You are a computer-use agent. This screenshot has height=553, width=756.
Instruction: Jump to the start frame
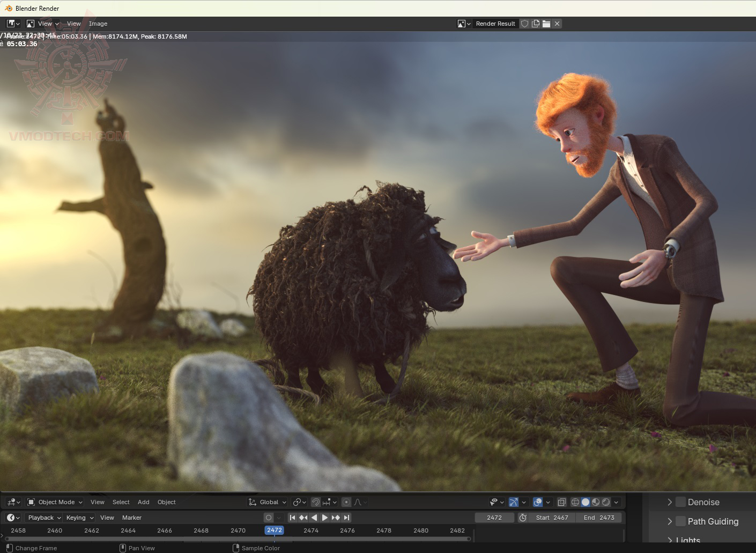(x=292, y=518)
